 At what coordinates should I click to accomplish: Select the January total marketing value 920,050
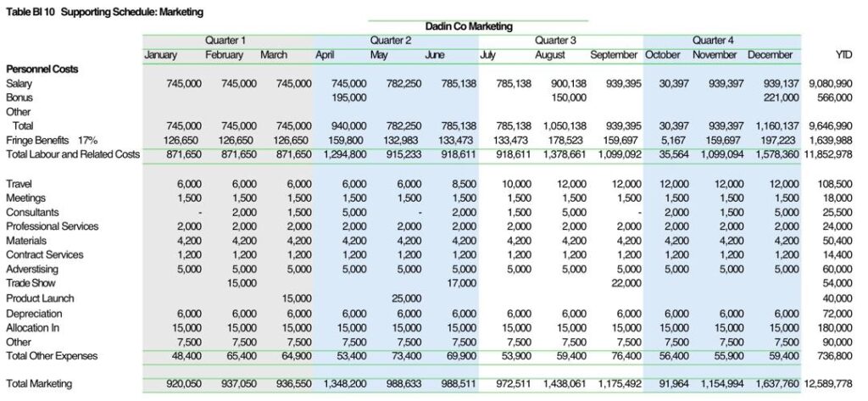[184, 383]
